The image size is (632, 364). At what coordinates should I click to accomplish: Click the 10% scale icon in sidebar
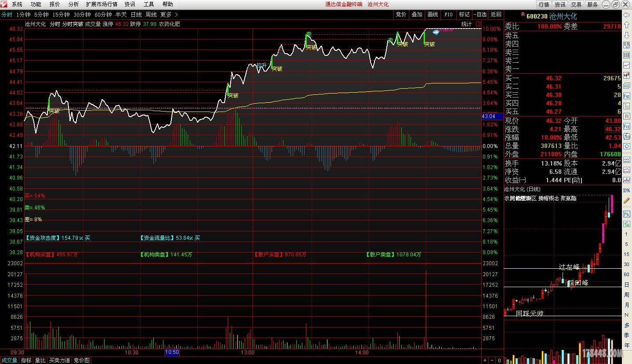point(626,190)
